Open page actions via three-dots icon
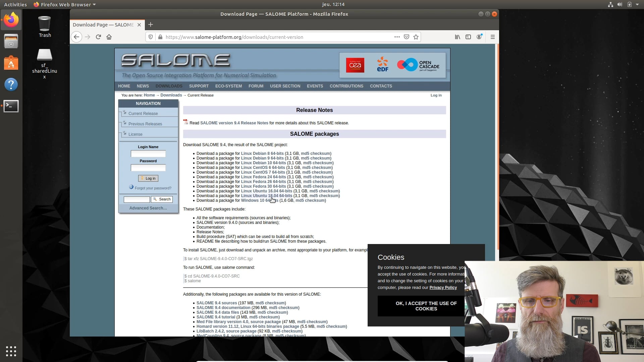644x362 pixels. pyautogui.click(x=397, y=37)
